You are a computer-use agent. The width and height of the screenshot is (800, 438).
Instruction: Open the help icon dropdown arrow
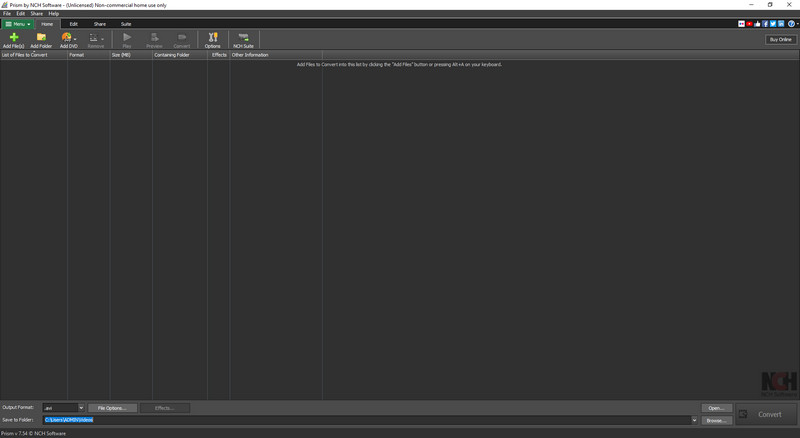coord(796,23)
